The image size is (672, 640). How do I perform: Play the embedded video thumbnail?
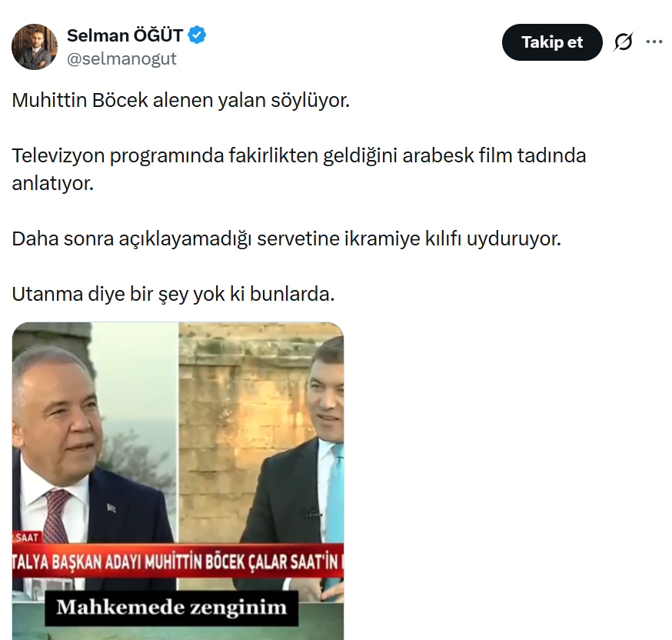[178, 481]
